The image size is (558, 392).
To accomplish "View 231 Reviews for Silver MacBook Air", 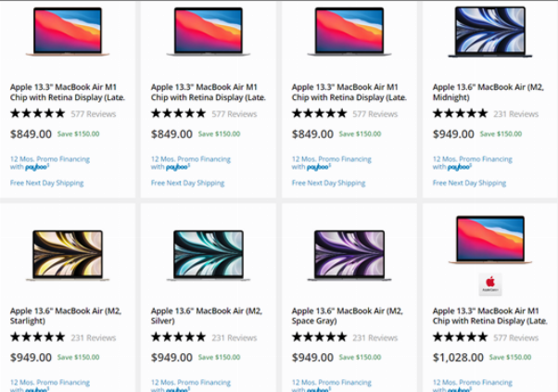I will (234, 337).
